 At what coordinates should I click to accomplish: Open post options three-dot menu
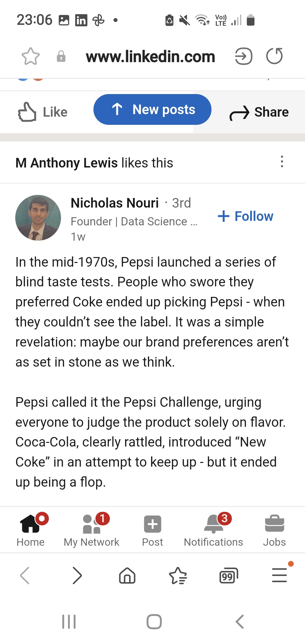[x=282, y=162]
